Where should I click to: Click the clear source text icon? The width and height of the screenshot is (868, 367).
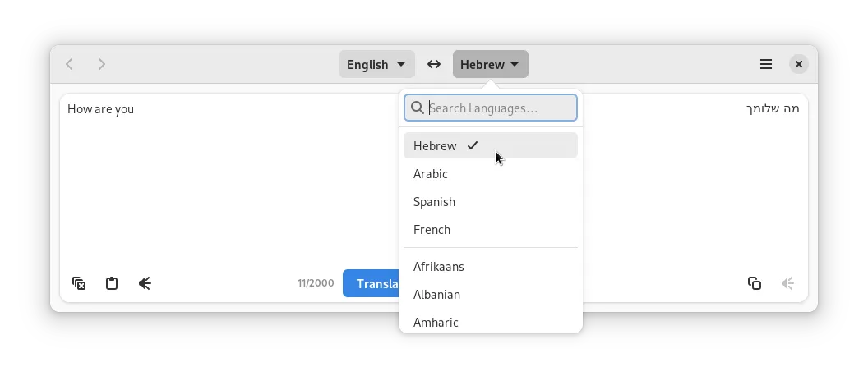[79, 283]
